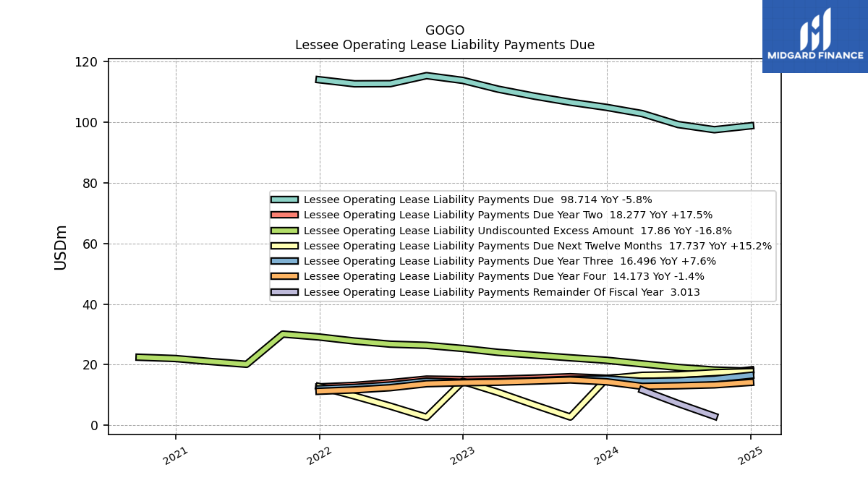
Task: Click the 40 y-axis tick label
Action: tap(90, 304)
